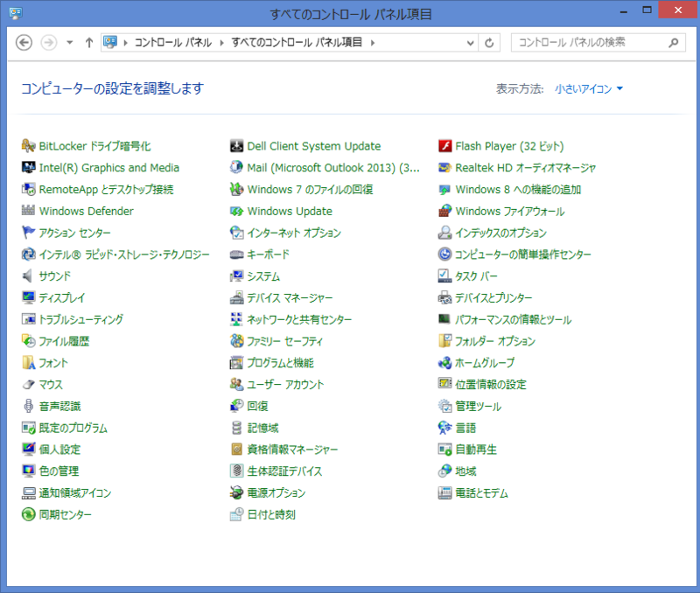700x593 pixels.
Task: Open the 資格情報マネージャー link
Action: 292,450
